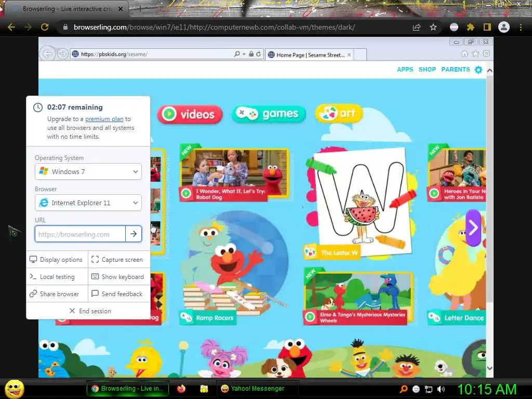Open Chrome's extensions puzzle icon
The image size is (532, 399).
471,27
